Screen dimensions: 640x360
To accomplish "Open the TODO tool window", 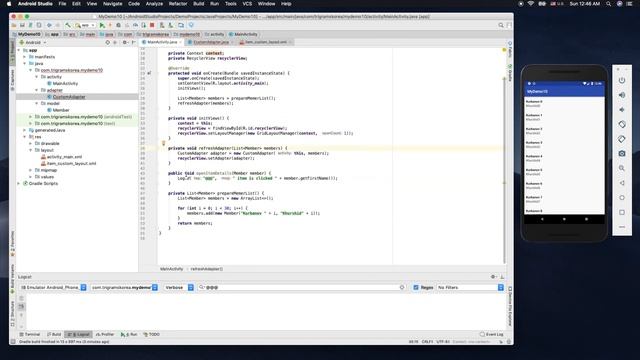I will coord(151,334).
